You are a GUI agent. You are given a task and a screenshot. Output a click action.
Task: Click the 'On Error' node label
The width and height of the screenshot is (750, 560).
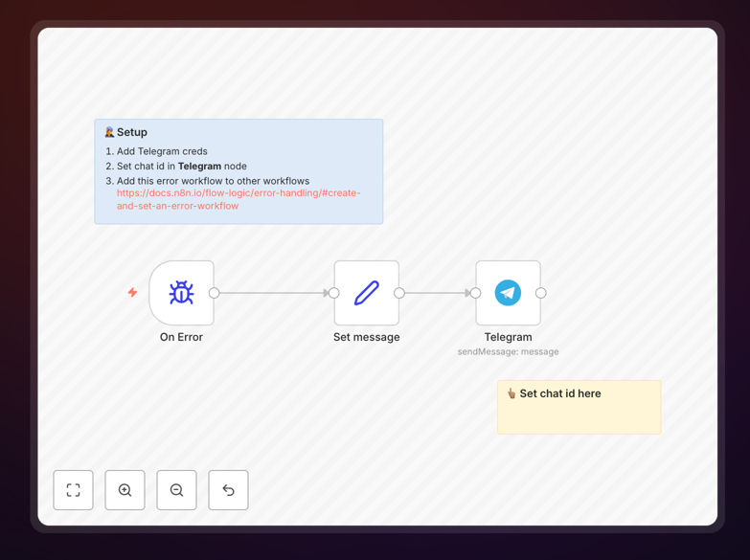(181, 337)
